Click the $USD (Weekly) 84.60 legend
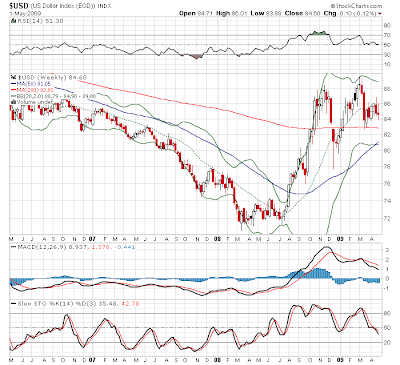The image size is (400, 365). point(52,77)
